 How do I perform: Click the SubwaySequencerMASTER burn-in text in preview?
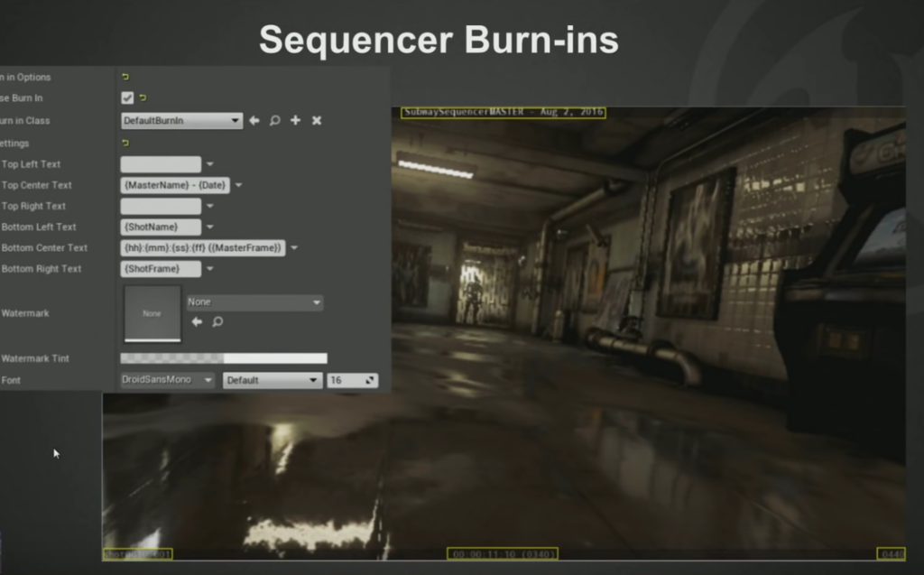click(504, 112)
